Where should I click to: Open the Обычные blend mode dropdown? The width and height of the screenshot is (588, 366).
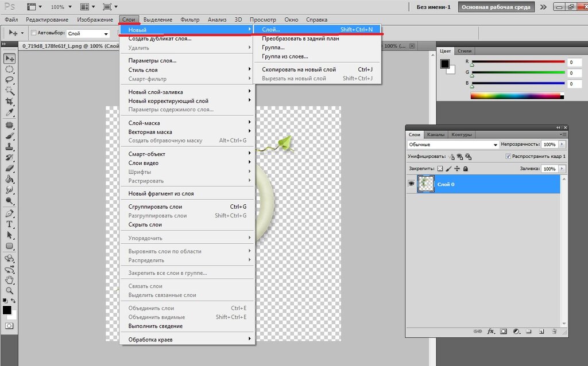[452, 144]
